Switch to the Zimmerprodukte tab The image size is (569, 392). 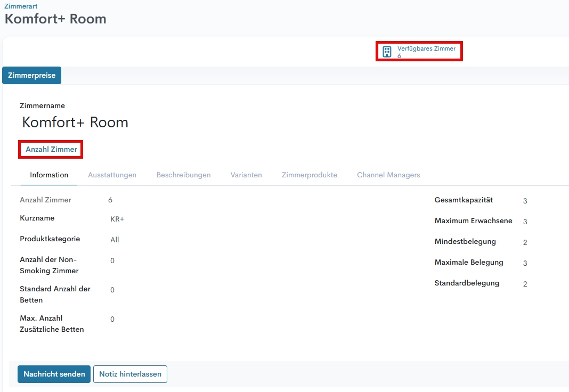309,175
